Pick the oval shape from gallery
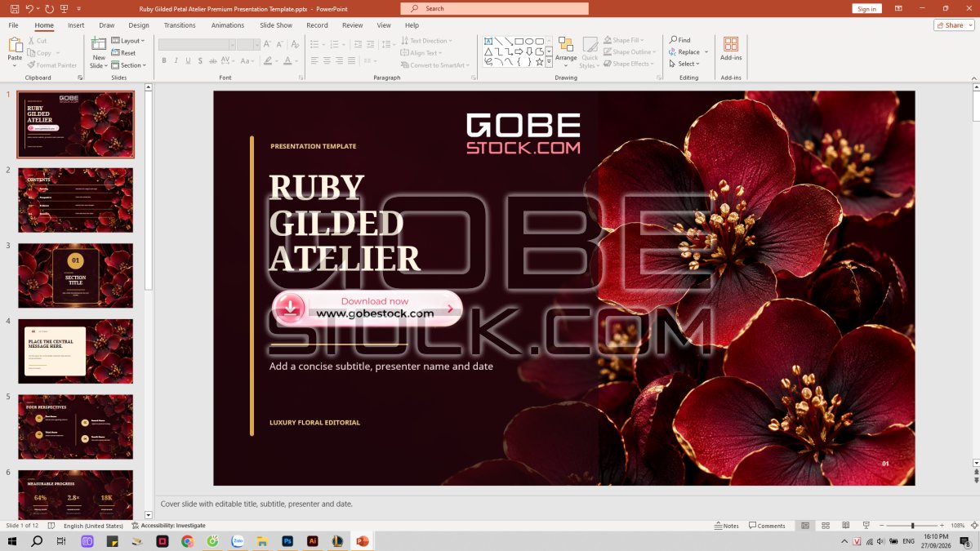This screenshot has height=551, width=980. [x=529, y=41]
